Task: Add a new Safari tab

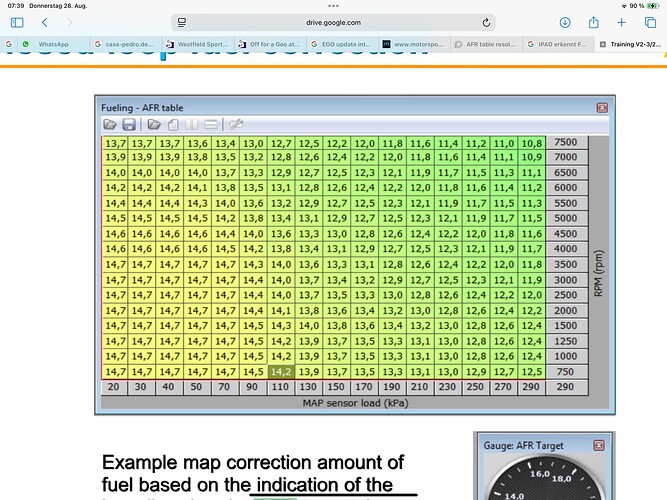Action: coord(621,23)
